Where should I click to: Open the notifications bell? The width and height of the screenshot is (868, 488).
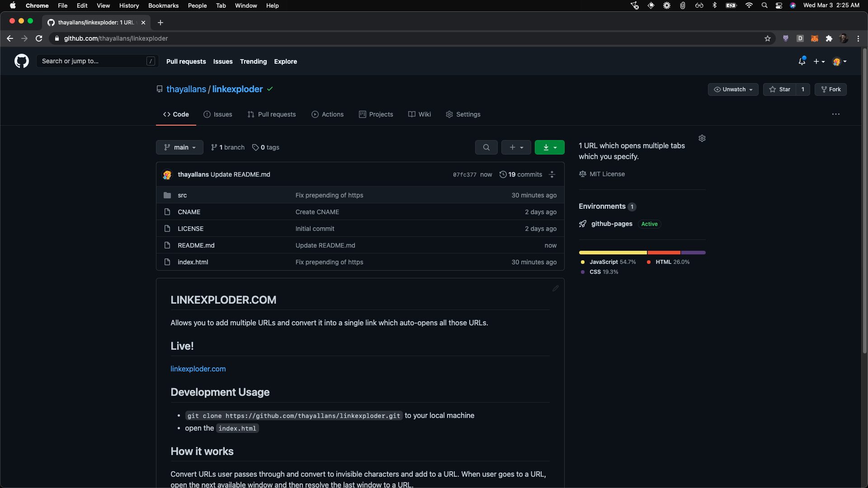click(802, 61)
